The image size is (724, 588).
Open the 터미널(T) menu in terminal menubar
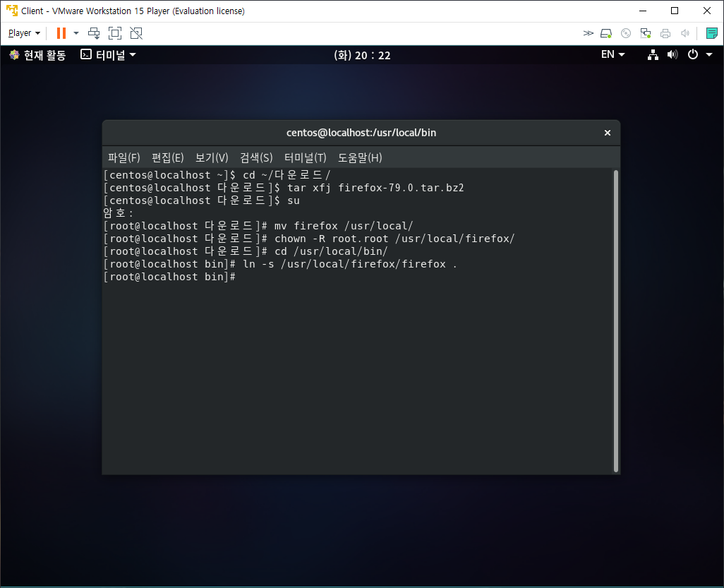pos(306,158)
